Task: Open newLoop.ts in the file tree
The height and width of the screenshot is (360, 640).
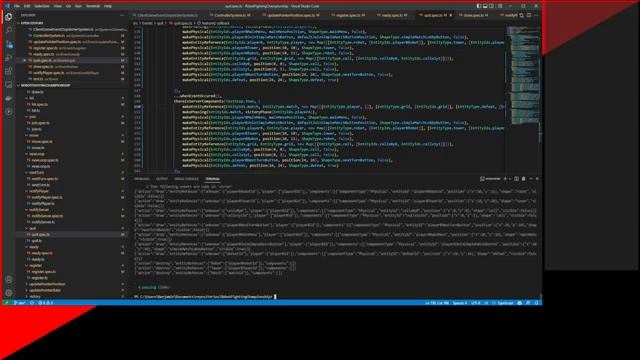Action: pyautogui.click(x=41, y=167)
